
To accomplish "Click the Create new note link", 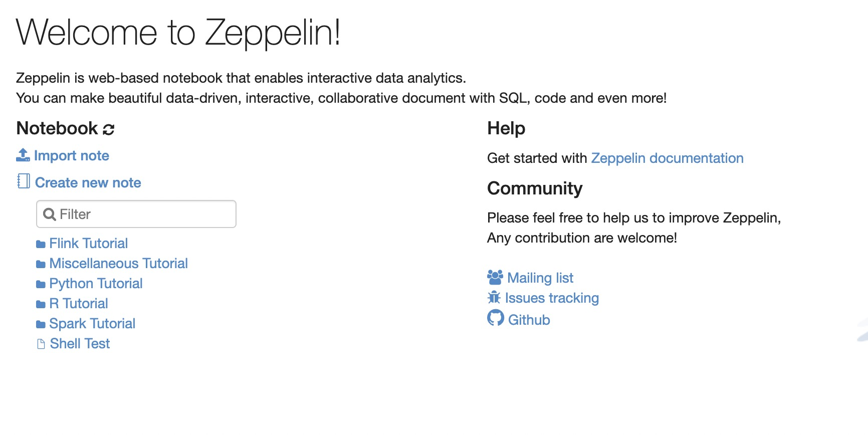I will click(88, 183).
